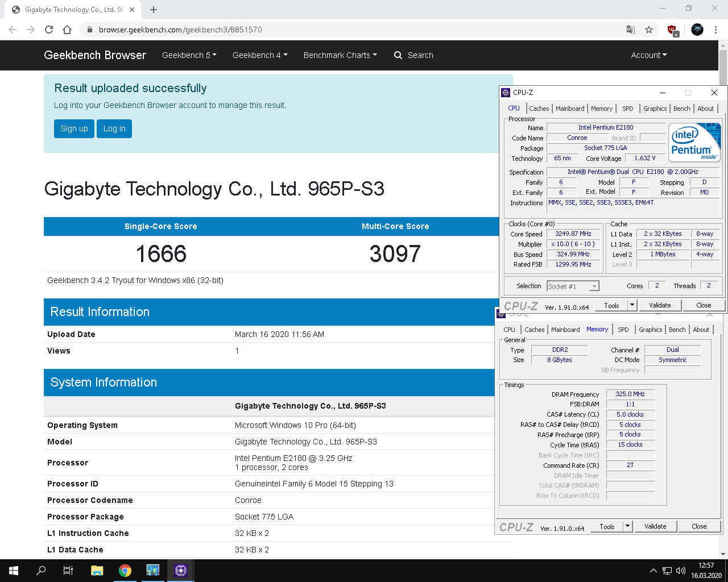Open the Account dropdown
The width and height of the screenshot is (728, 582).
649,55
